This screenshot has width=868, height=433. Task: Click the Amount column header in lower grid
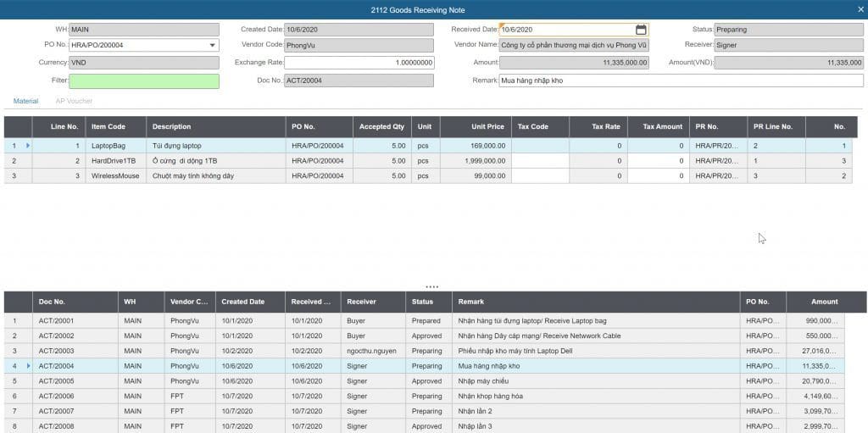pyautogui.click(x=824, y=302)
